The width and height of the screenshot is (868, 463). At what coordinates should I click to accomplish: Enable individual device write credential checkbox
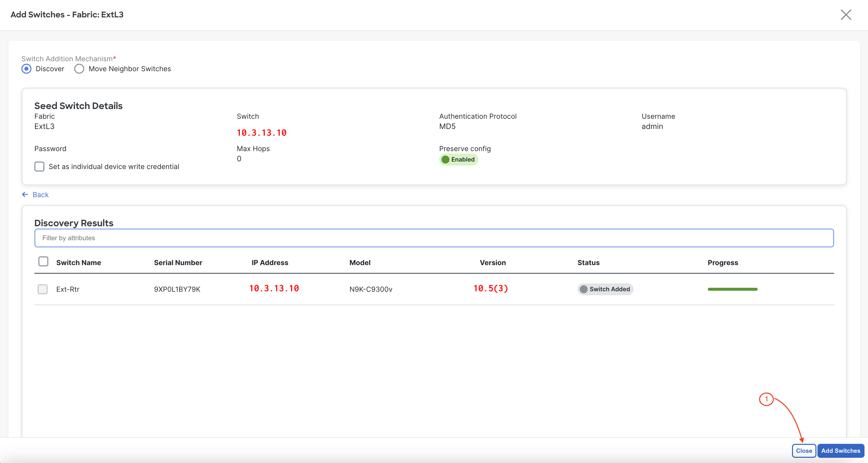pos(39,166)
